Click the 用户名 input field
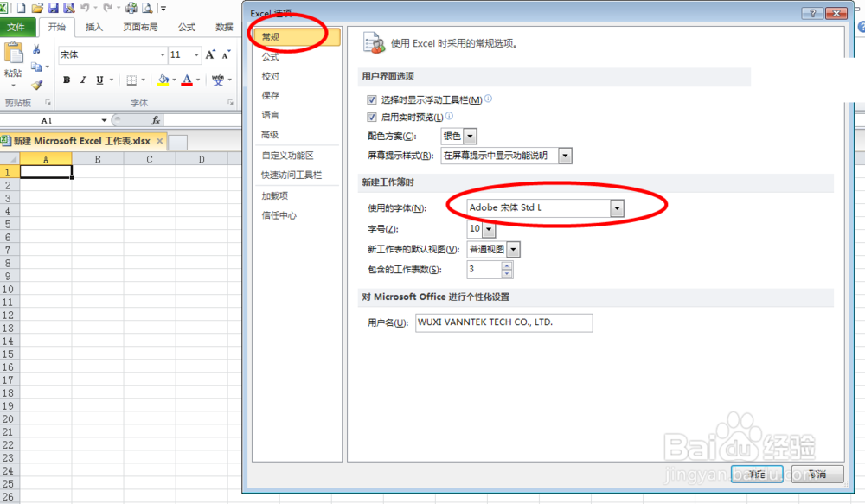865x504 pixels. click(x=504, y=322)
